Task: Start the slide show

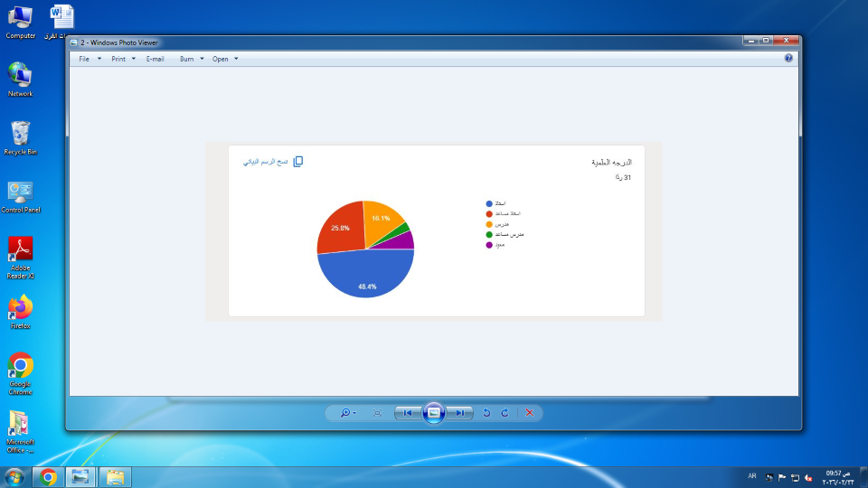Action: (x=434, y=413)
